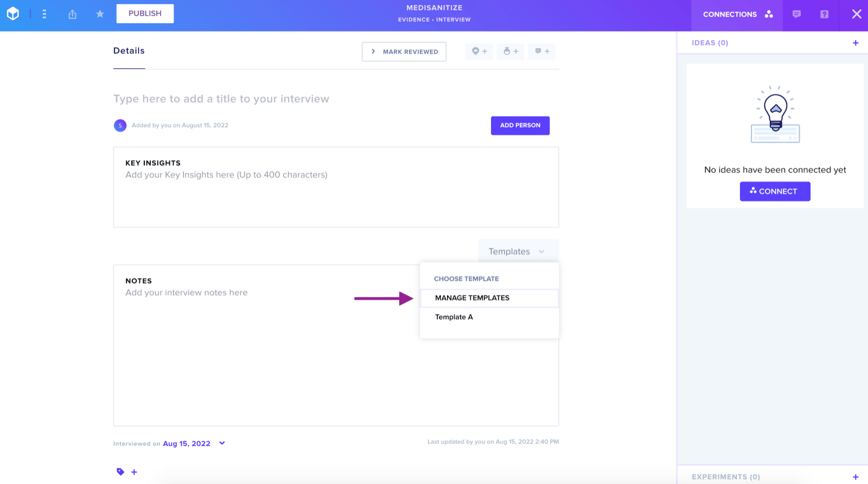The width and height of the screenshot is (868, 484).
Task: Click the tag icon below the notes
Action: 120,472
